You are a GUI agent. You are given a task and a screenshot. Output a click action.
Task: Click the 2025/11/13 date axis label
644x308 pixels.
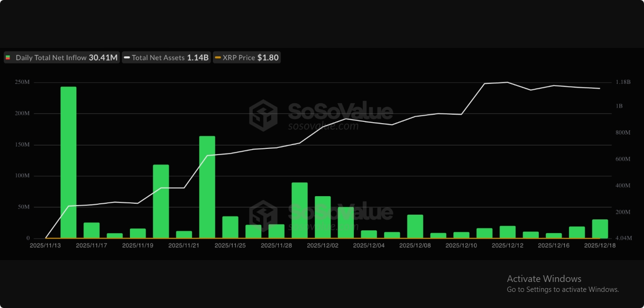pyautogui.click(x=45, y=245)
